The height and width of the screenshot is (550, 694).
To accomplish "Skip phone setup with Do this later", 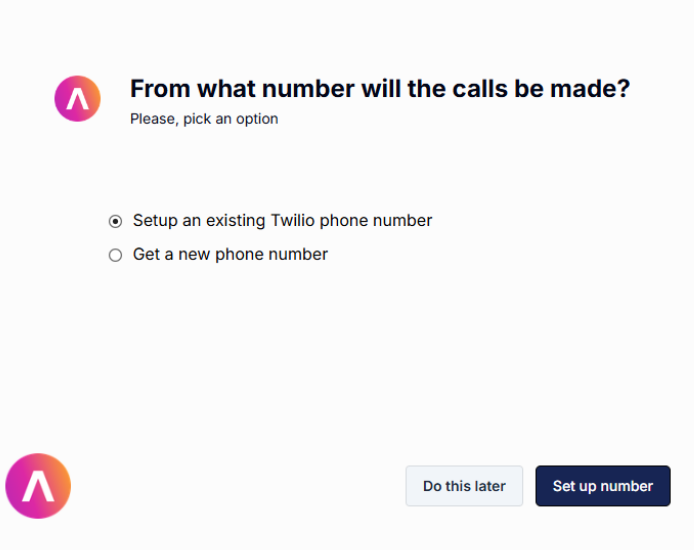I will pyautogui.click(x=464, y=486).
